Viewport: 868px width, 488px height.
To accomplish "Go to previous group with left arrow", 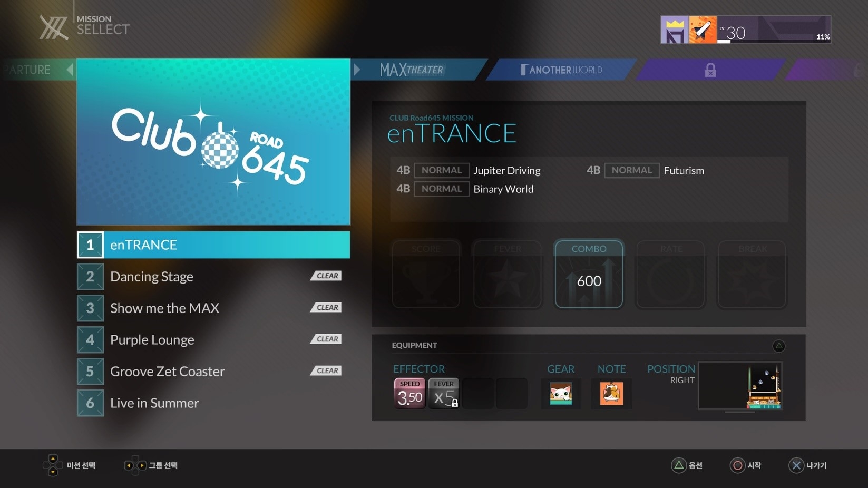I will 70,70.
